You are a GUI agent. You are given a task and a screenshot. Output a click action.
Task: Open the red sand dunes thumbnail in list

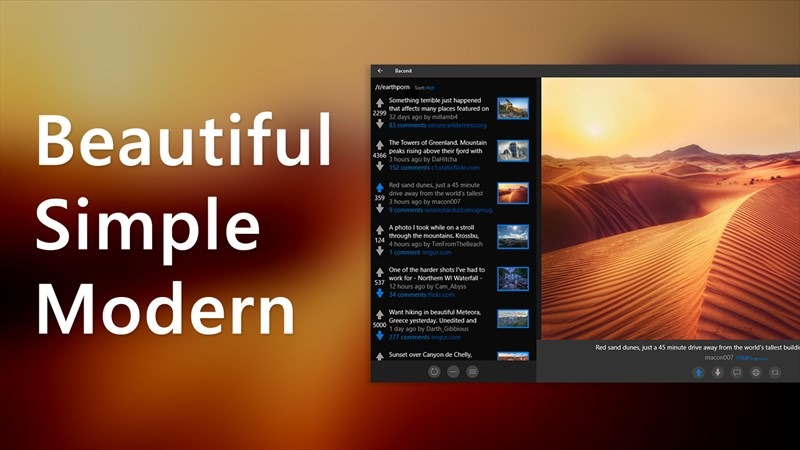tap(513, 193)
